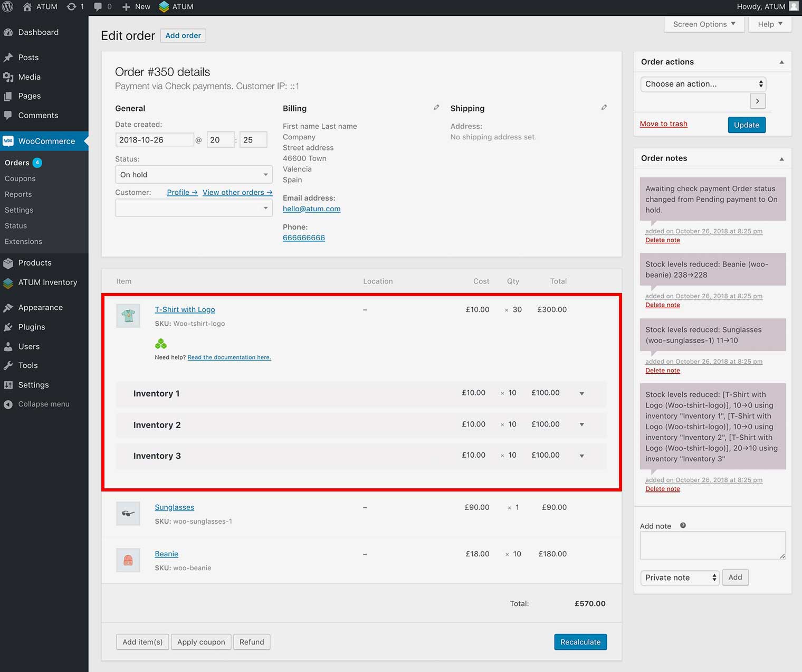Click the WordPress logo in admin bar

click(8, 7)
